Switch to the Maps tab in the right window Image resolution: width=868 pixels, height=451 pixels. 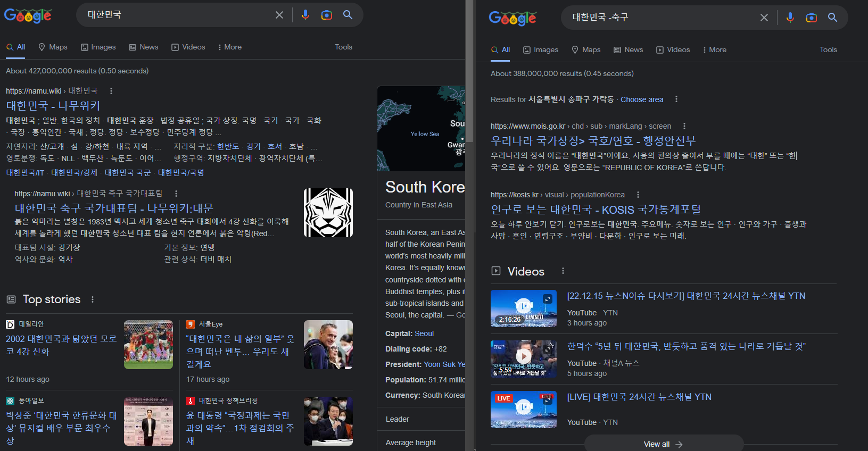(x=586, y=49)
